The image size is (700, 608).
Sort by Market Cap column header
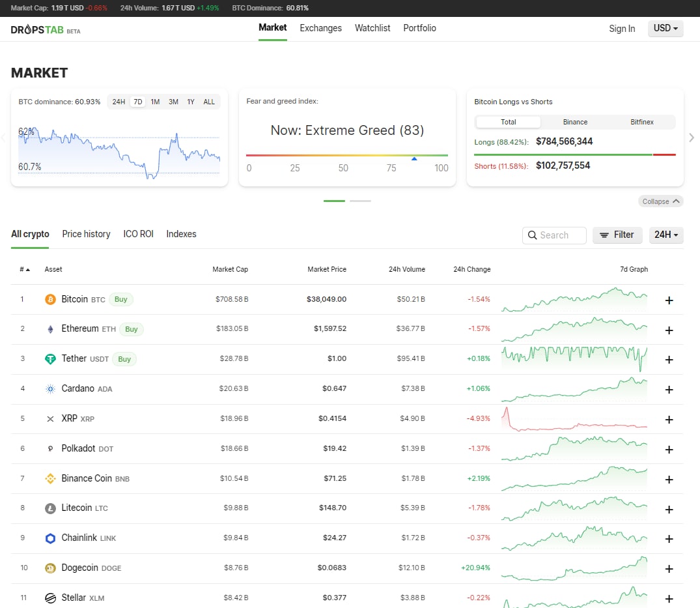click(x=230, y=269)
